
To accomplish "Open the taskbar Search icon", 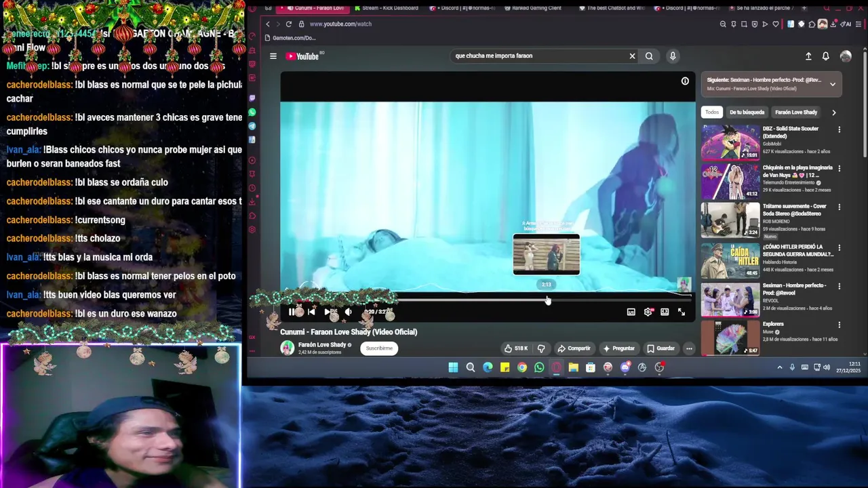I will pyautogui.click(x=471, y=367).
